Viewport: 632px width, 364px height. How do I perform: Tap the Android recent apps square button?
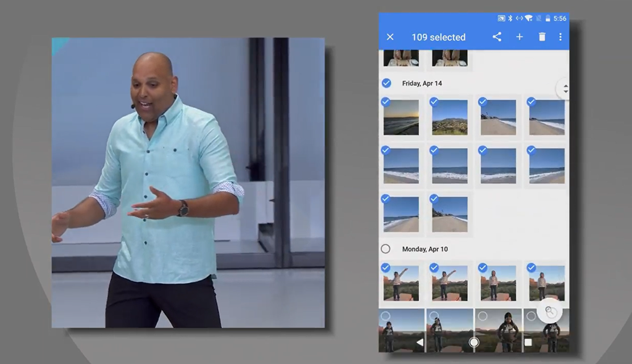tap(528, 342)
